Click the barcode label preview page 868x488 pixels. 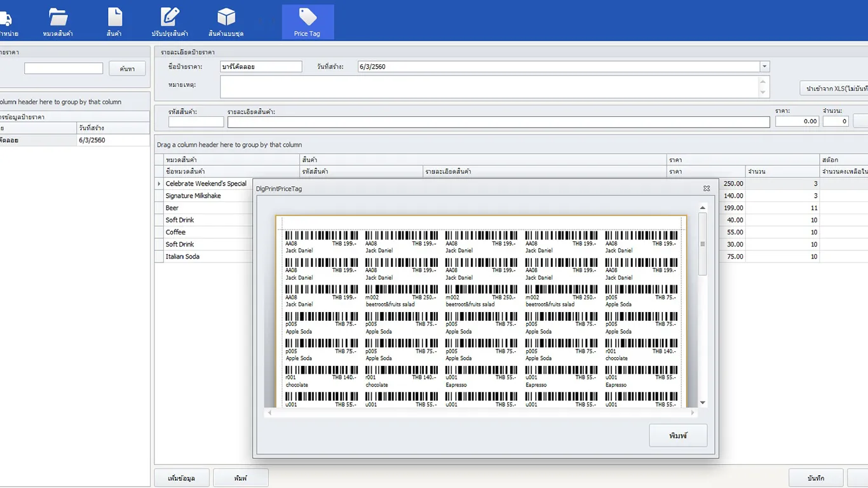481,311
